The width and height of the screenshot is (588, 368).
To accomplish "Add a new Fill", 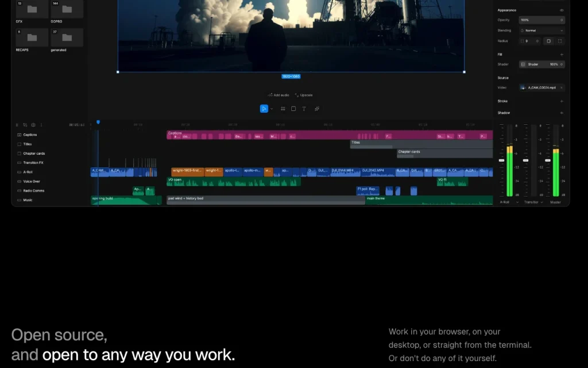I will (x=562, y=55).
